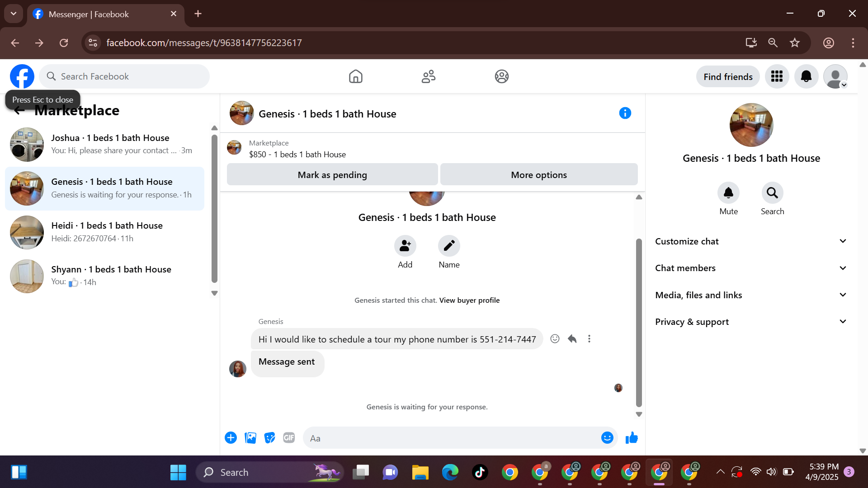Open Shyann's 1 beds 1 bath conversation
Image resolution: width=868 pixels, height=488 pixels.
click(x=104, y=276)
